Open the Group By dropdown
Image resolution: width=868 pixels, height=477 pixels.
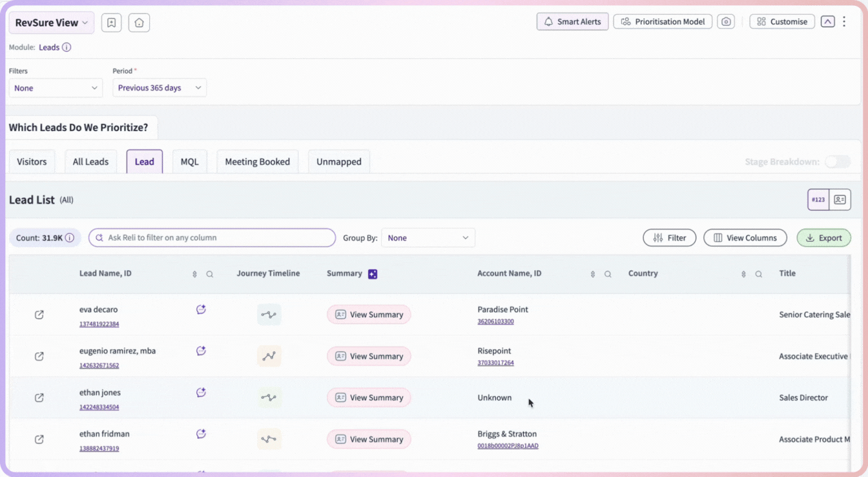click(428, 238)
